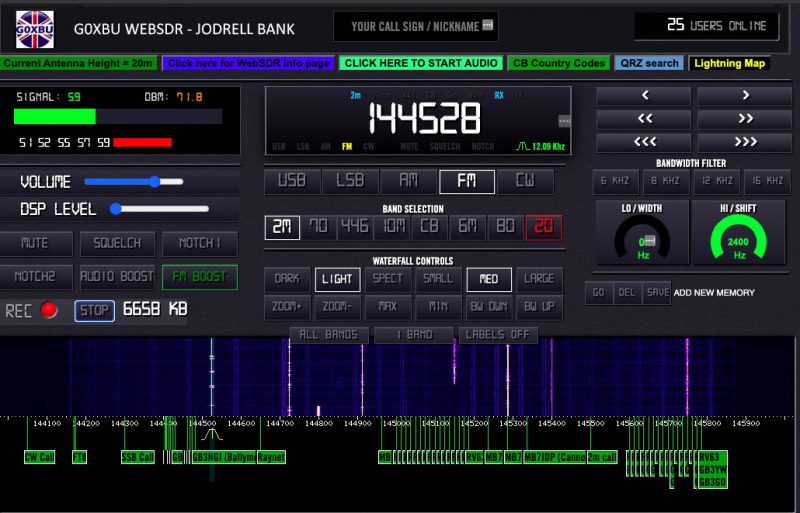Disable FM BOOST

coord(199,277)
